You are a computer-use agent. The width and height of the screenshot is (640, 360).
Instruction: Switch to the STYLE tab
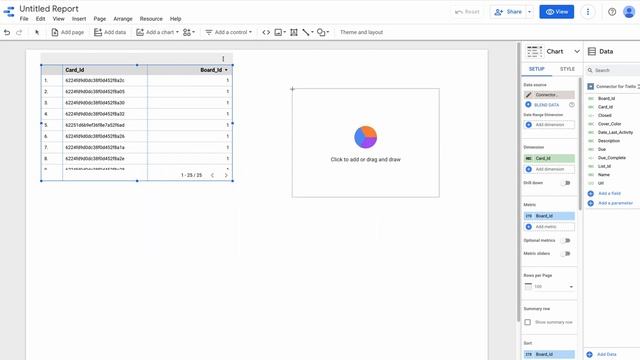[567, 69]
